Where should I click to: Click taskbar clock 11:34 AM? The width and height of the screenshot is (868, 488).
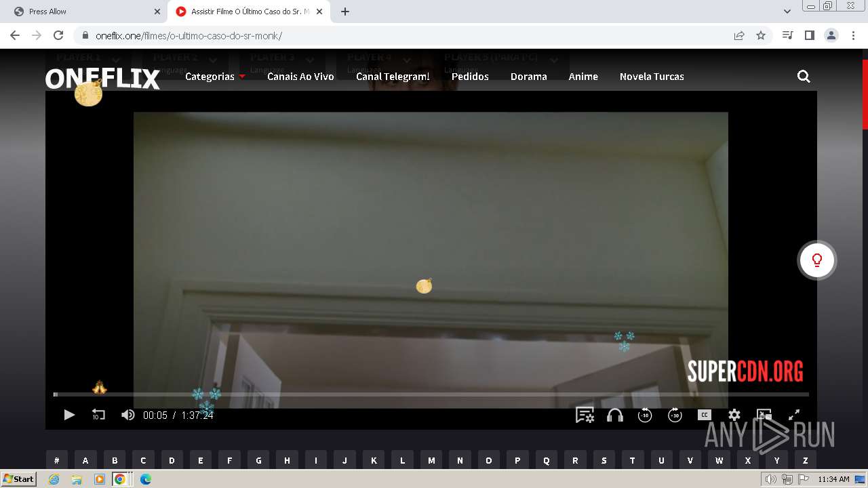coord(833,479)
